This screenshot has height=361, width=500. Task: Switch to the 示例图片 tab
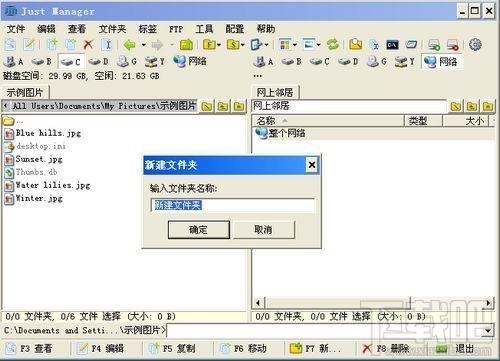[25, 92]
